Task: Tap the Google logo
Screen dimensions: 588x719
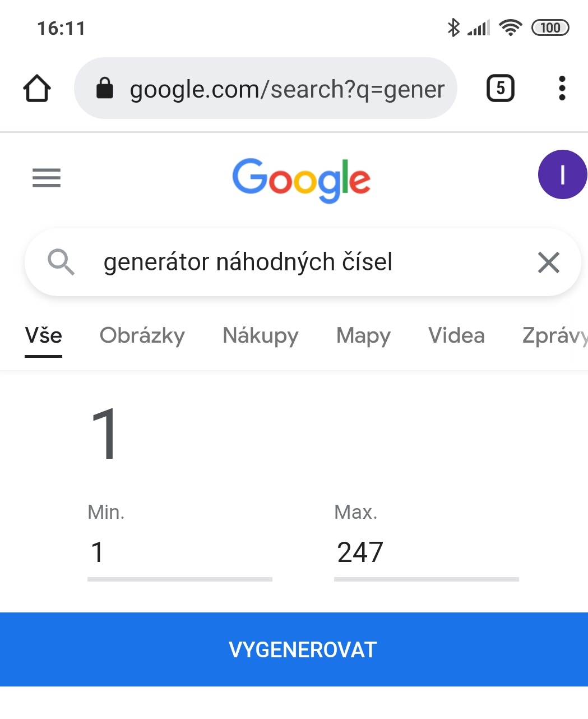Action: [x=301, y=179]
